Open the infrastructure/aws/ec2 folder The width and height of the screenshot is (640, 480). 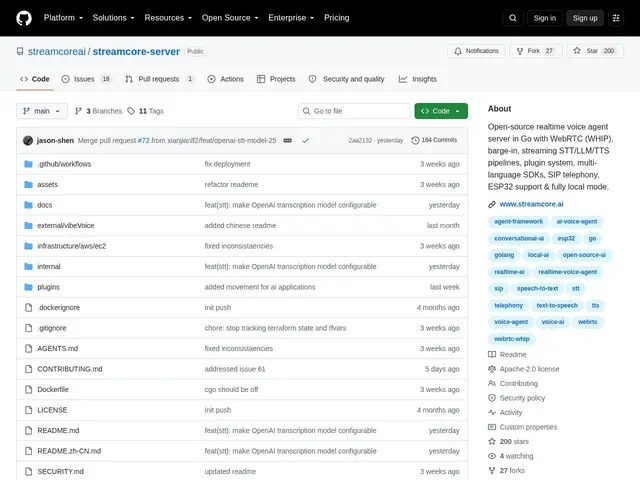71,246
